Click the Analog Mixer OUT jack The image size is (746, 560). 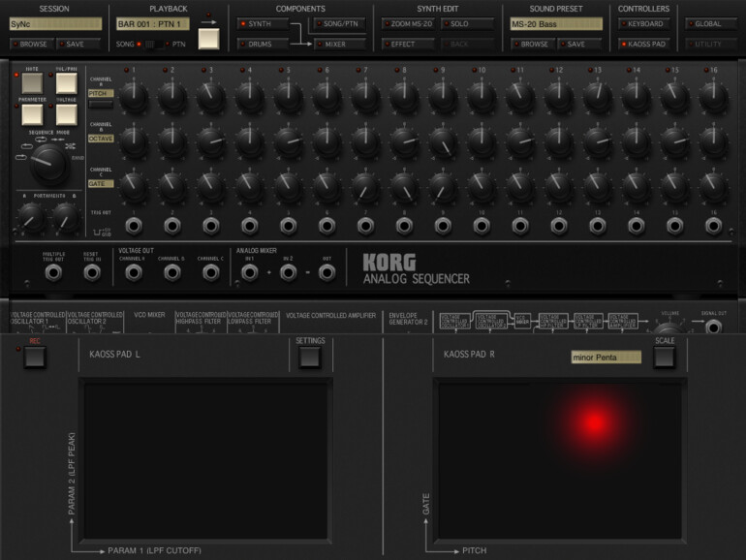(327, 272)
